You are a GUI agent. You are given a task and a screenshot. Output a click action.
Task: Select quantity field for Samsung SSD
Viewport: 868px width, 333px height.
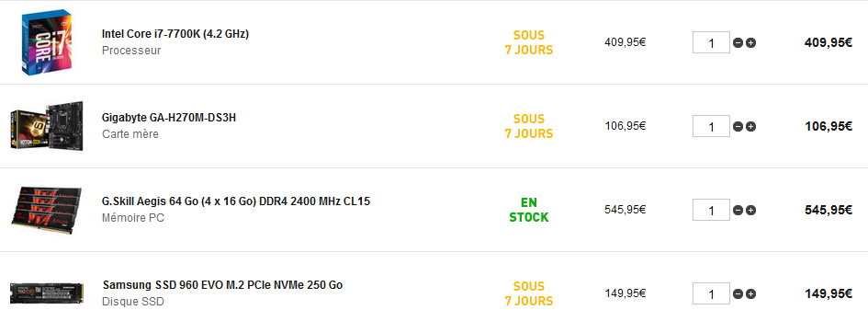pos(711,293)
